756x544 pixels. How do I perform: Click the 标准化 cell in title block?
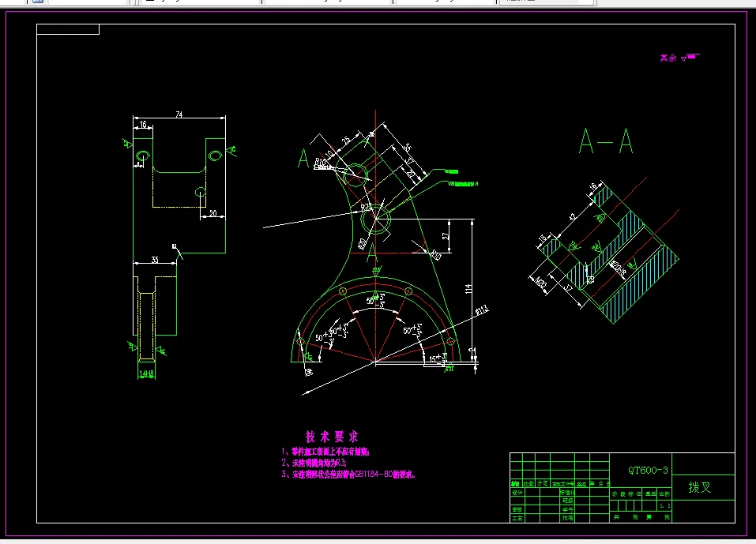pos(567,493)
